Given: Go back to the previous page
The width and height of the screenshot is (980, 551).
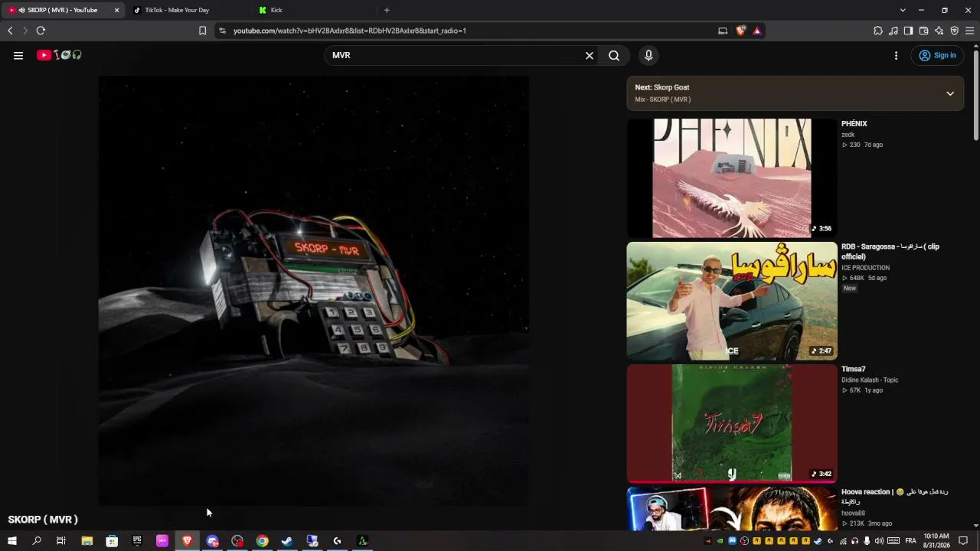Looking at the screenshot, I should 10,31.
